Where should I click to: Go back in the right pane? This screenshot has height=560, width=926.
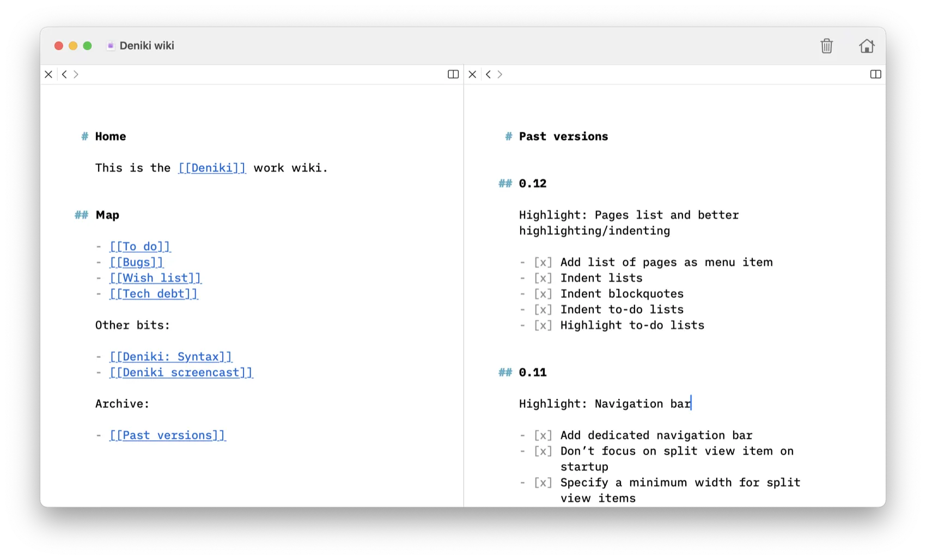[x=488, y=74]
